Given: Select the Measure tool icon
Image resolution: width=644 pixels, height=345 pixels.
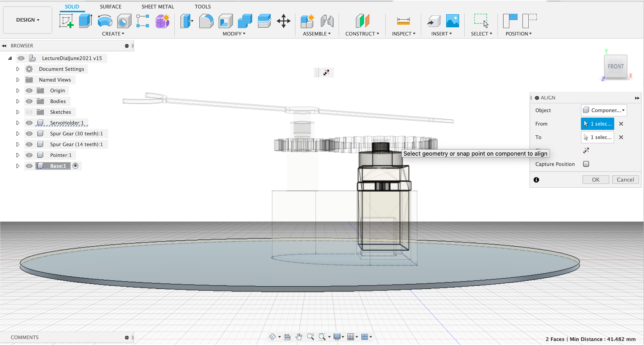Looking at the screenshot, I should (x=403, y=21).
